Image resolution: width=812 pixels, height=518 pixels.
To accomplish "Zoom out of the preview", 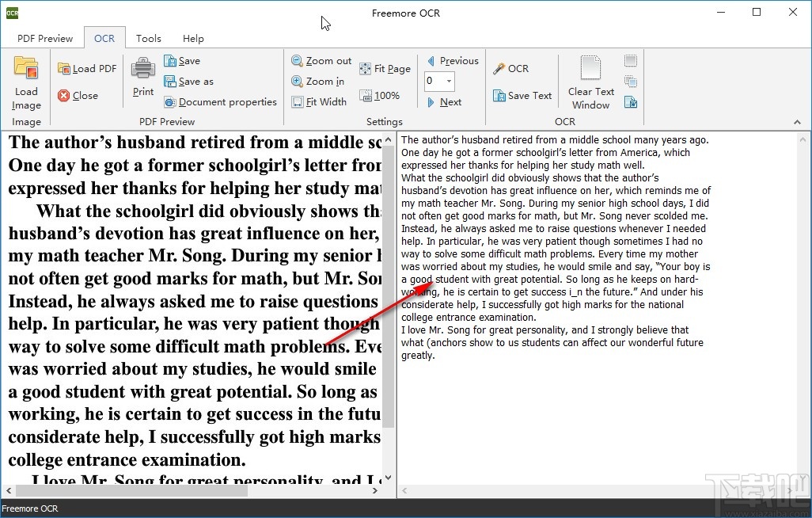I will click(x=321, y=61).
